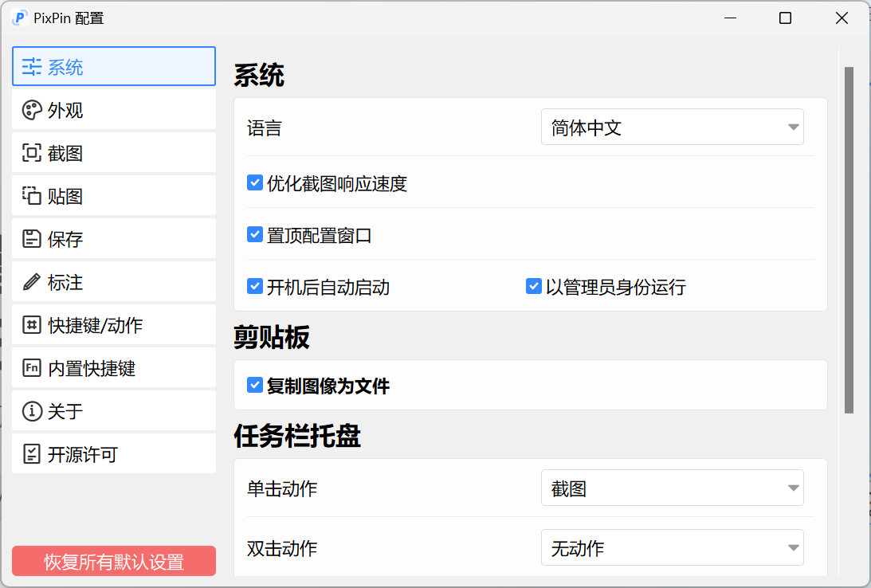Toggle 以管理员身份运行 setting
871x588 pixels.
tap(533, 287)
